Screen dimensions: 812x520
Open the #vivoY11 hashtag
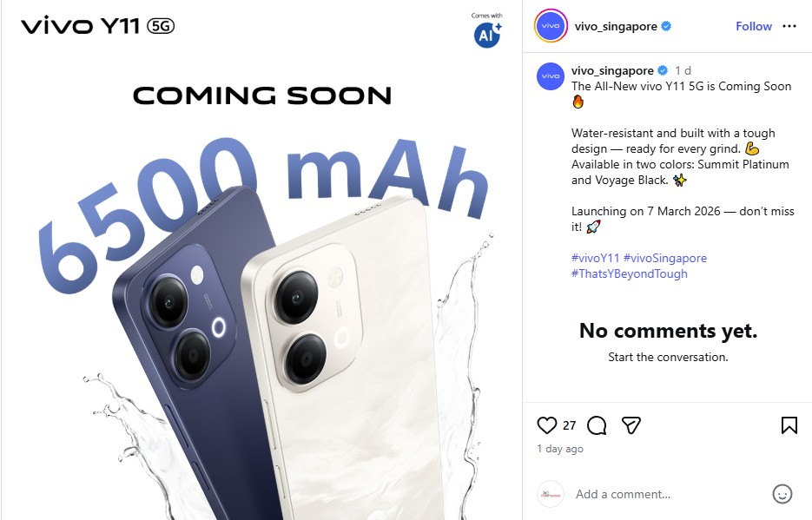595,258
